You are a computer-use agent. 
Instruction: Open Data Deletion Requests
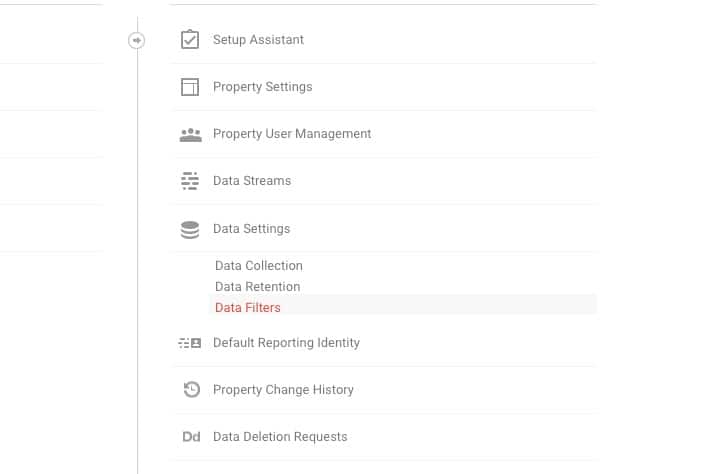[280, 437]
